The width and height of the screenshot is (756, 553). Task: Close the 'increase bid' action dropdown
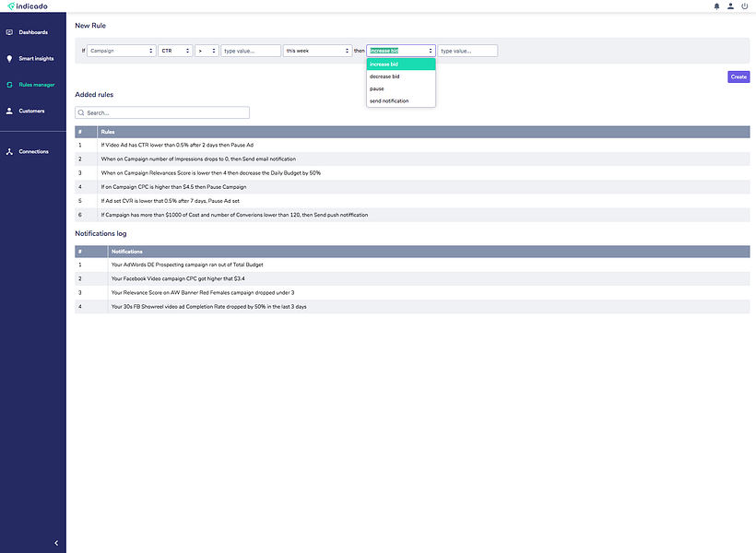click(x=401, y=51)
